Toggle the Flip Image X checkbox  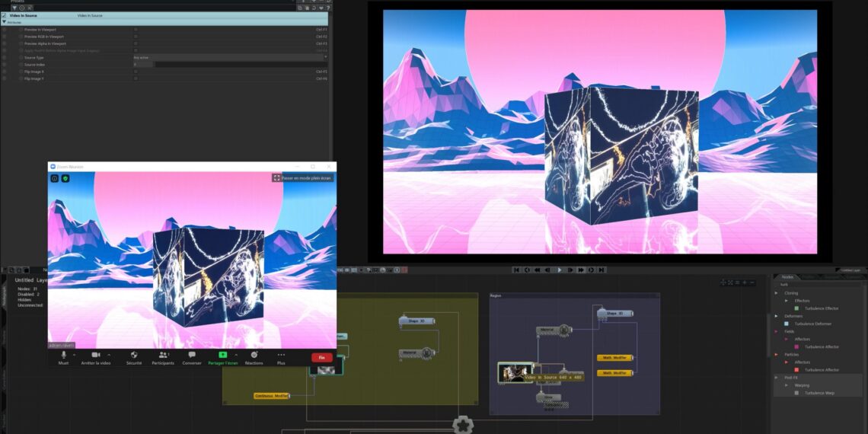tap(136, 72)
